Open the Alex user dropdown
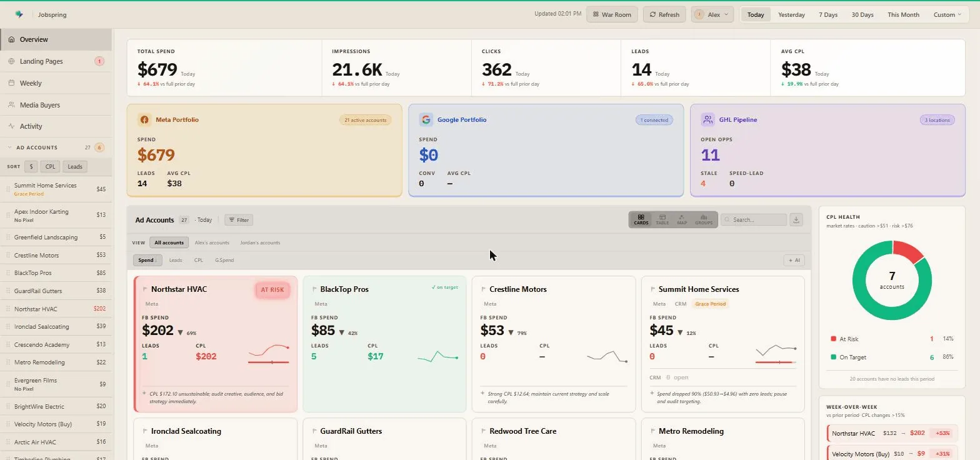The width and height of the screenshot is (980, 460). click(712, 14)
